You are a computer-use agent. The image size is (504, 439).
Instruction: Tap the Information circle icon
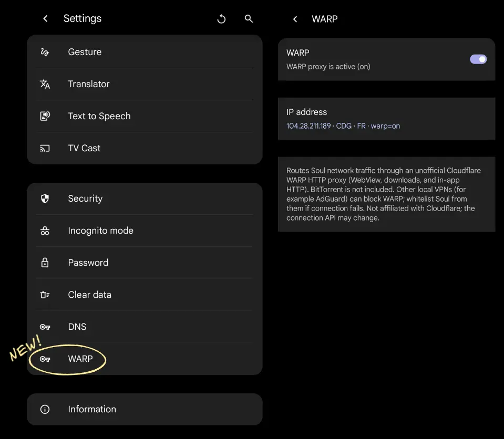click(x=45, y=409)
